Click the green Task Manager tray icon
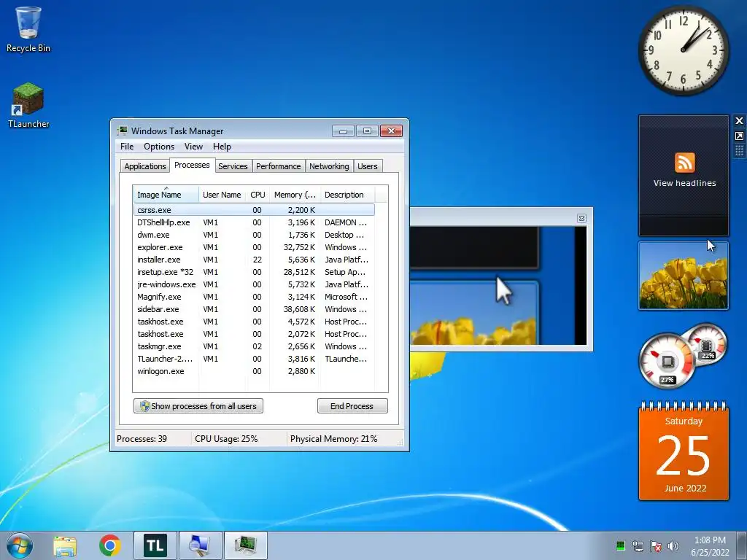The width and height of the screenshot is (747, 560). click(x=620, y=545)
